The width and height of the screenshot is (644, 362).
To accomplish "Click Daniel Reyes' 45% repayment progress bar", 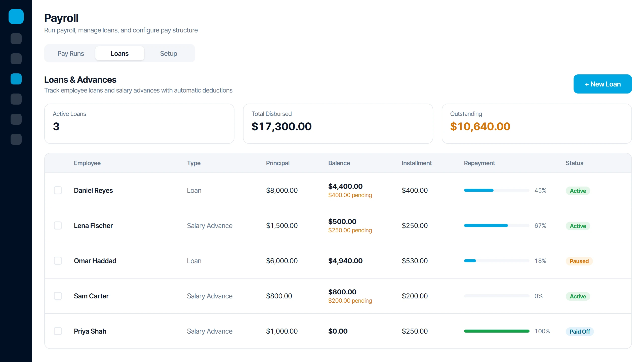I will 497,190.
